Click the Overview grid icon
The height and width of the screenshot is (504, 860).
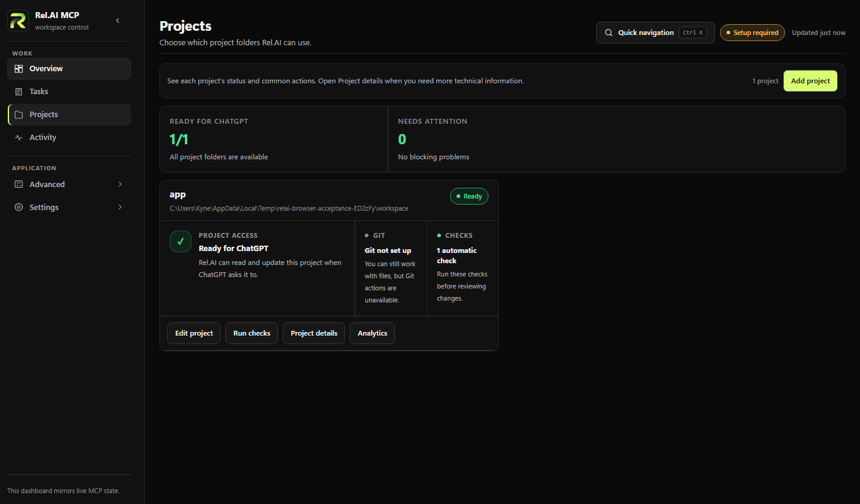click(19, 69)
